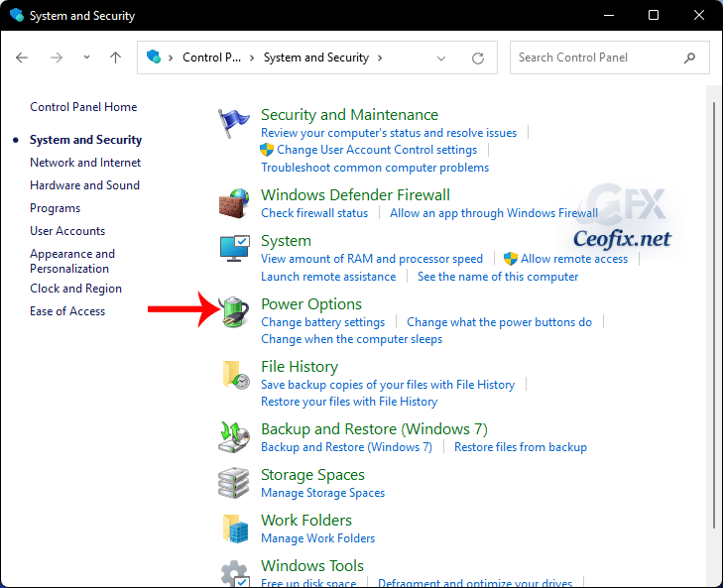723x588 pixels.
Task: Click Allow remote access link
Action: click(574, 259)
